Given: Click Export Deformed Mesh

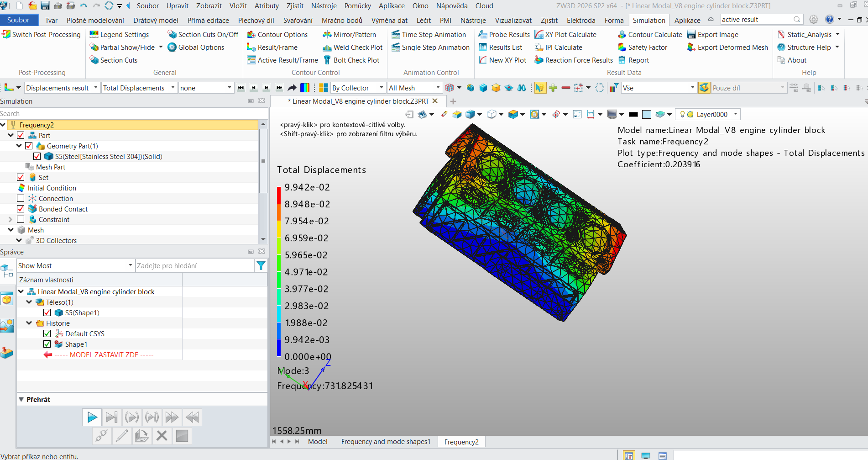Looking at the screenshot, I should point(727,47).
